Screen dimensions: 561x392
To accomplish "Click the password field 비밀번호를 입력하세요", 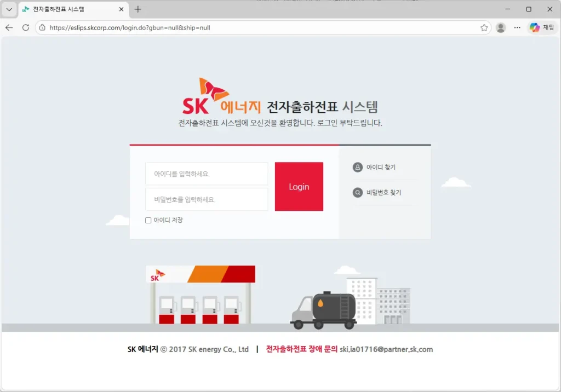I will [207, 199].
